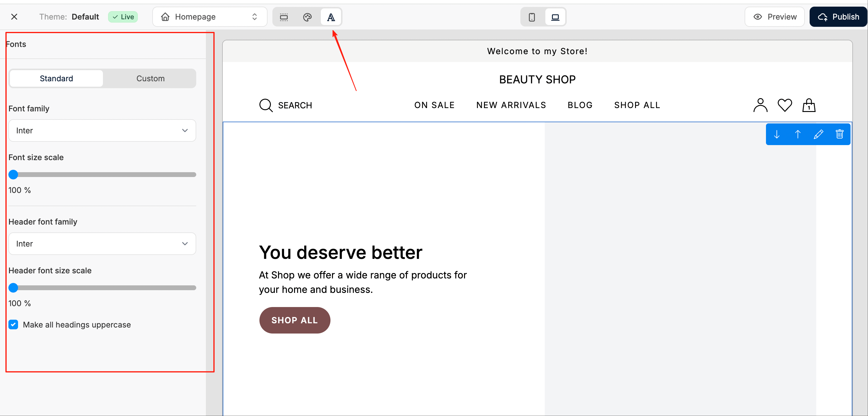Click the search magnifier icon in store header
The height and width of the screenshot is (416, 868).
point(266,105)
